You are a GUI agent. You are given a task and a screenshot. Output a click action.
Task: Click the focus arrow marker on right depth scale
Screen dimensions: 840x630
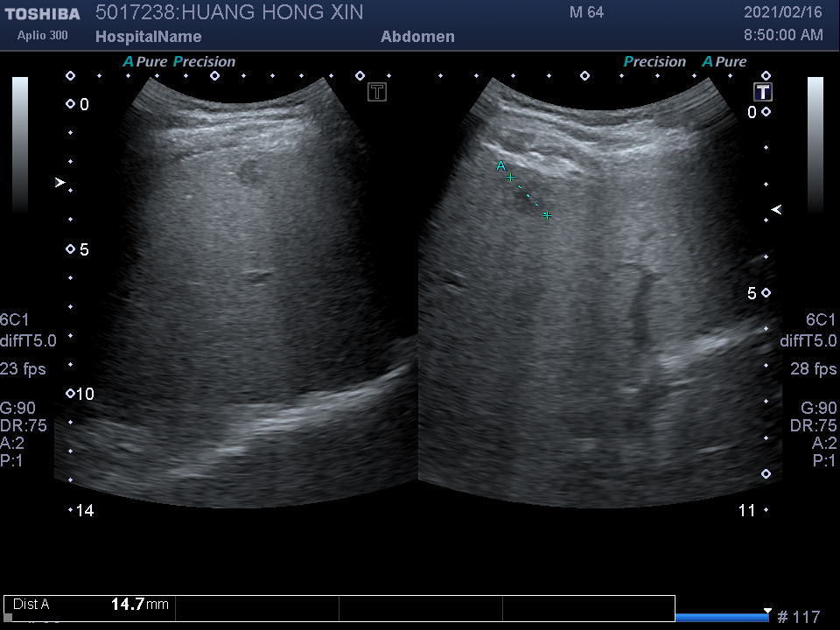coord(775,209)
